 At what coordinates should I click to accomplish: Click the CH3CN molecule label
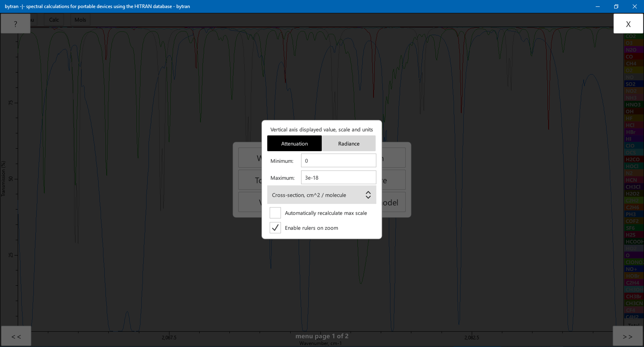(634, 303)
